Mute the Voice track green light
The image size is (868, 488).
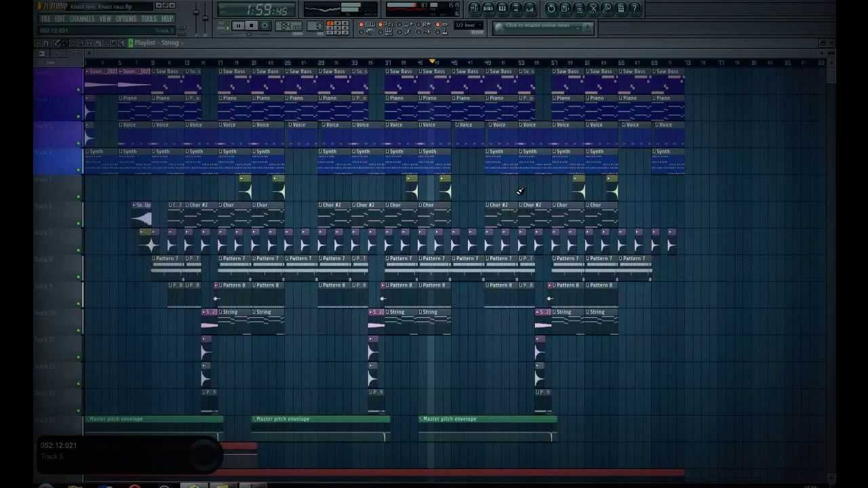pyautogui.click(x=79, y=143)
